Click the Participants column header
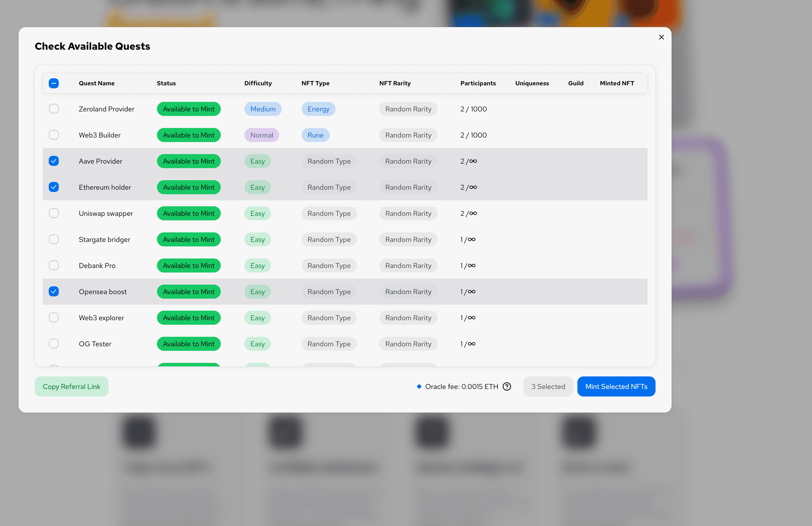 coord(478,83)
